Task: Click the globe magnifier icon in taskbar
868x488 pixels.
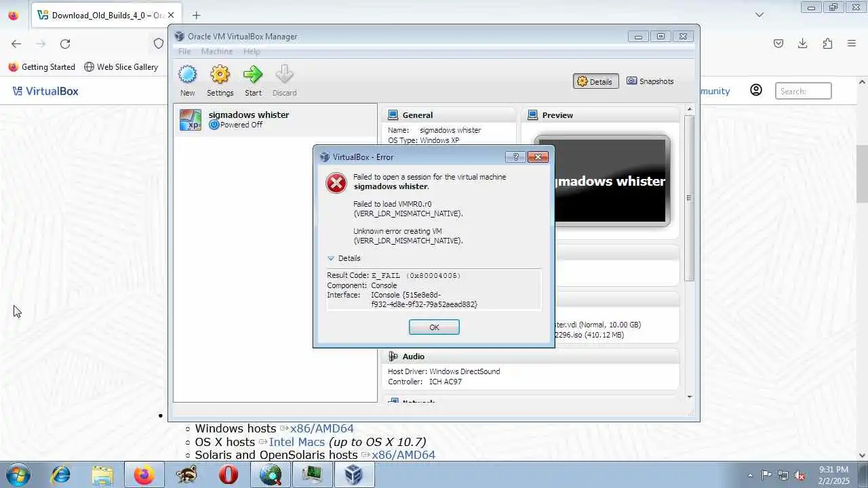Action: click(271, 475)
